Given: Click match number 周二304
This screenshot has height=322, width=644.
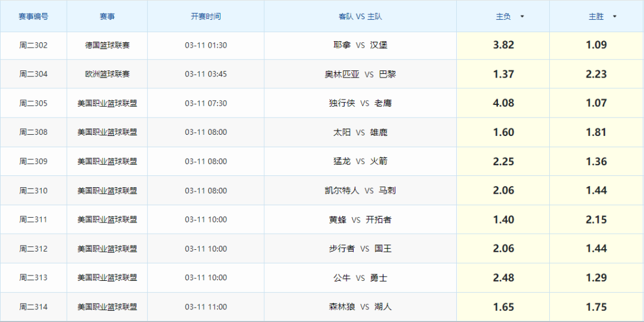Looking at the screenshot, I should 33,75.
